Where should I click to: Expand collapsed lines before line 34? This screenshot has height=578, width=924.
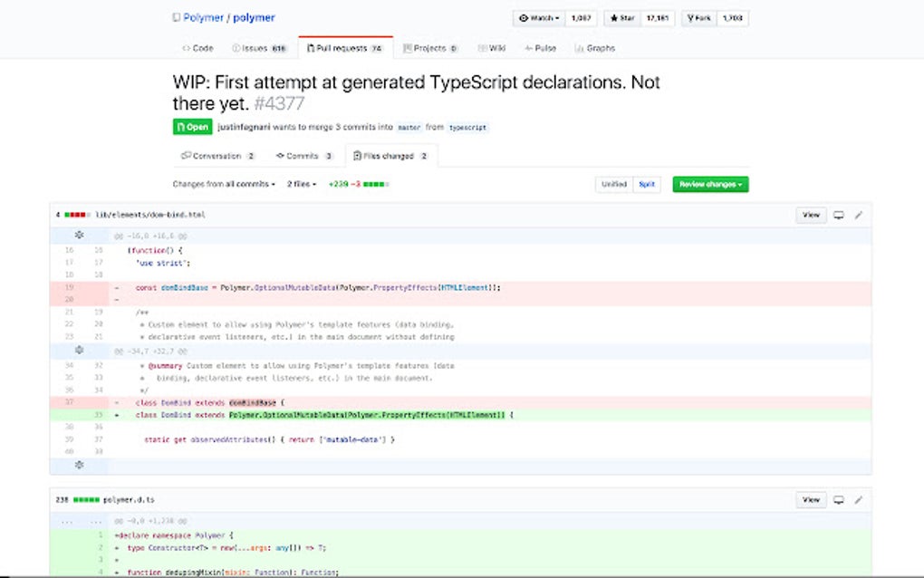tap(79, 350)
